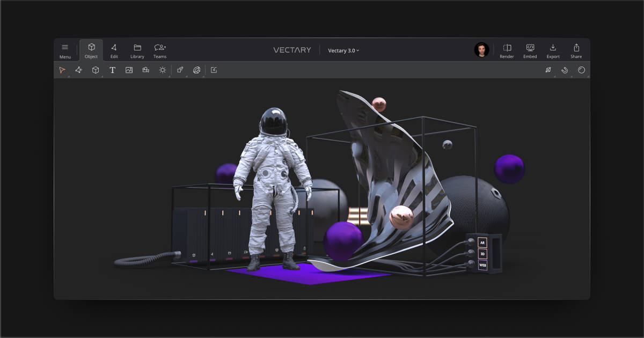The width and height of the screenshot is (644, 338).
Task: Click the Export button
Action: [553, 50]
